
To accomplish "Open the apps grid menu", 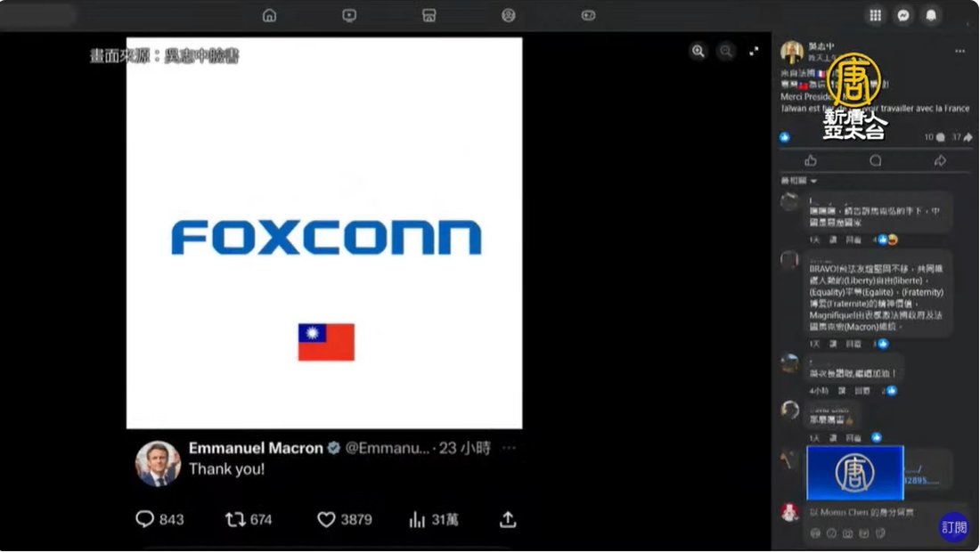I will (876, 16).
